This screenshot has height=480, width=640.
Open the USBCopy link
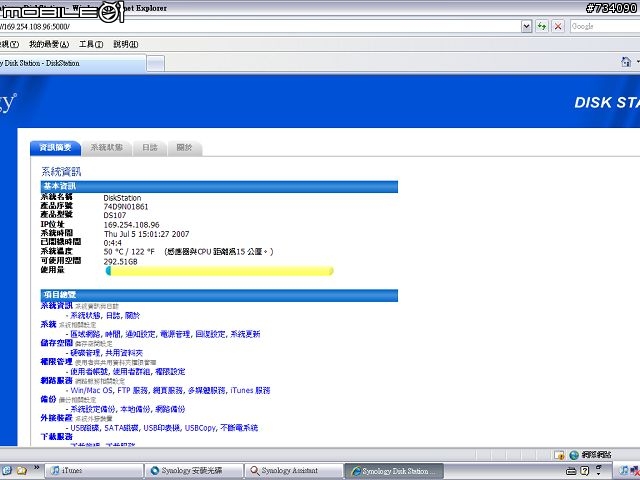(200, 428)
